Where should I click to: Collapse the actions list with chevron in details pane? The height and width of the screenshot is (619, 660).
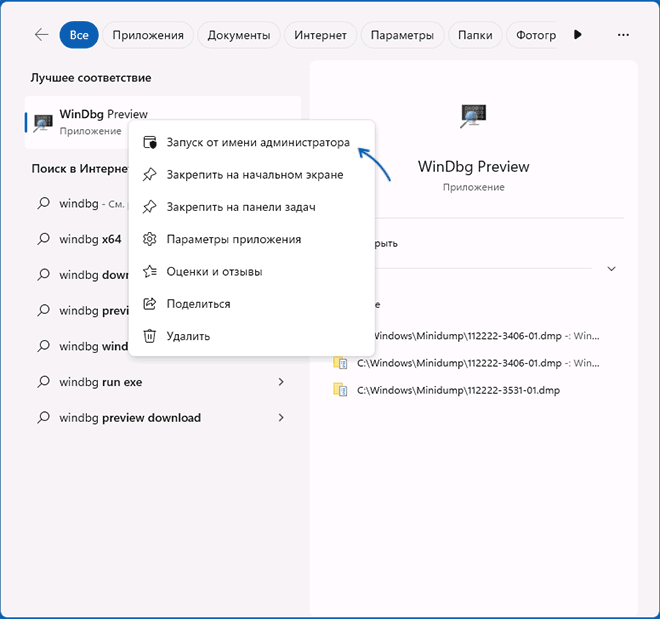point(611,269)
